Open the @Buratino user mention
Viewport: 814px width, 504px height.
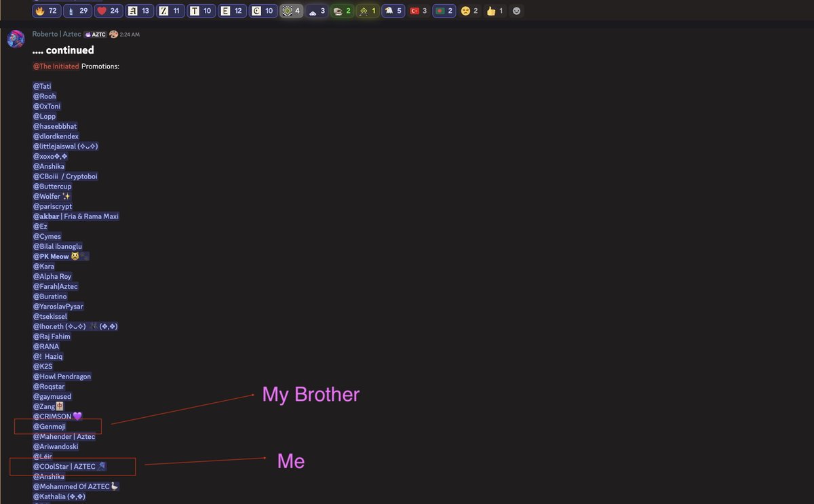click(50, 296)
